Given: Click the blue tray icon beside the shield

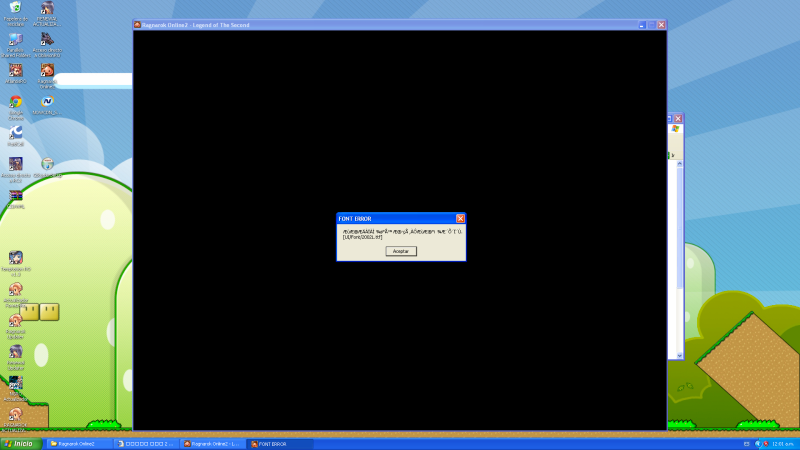Looking at the screenshot, I should point(758,444).
